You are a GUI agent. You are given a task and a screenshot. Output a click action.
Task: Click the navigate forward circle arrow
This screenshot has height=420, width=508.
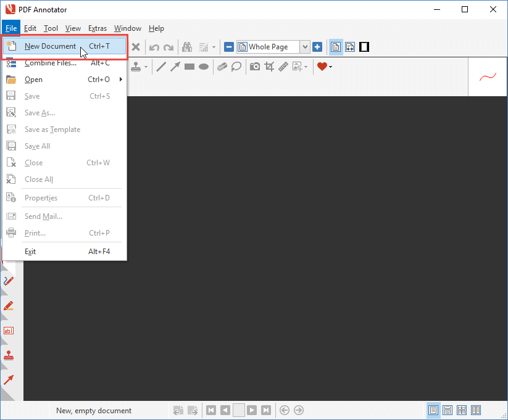click(299, 410)
